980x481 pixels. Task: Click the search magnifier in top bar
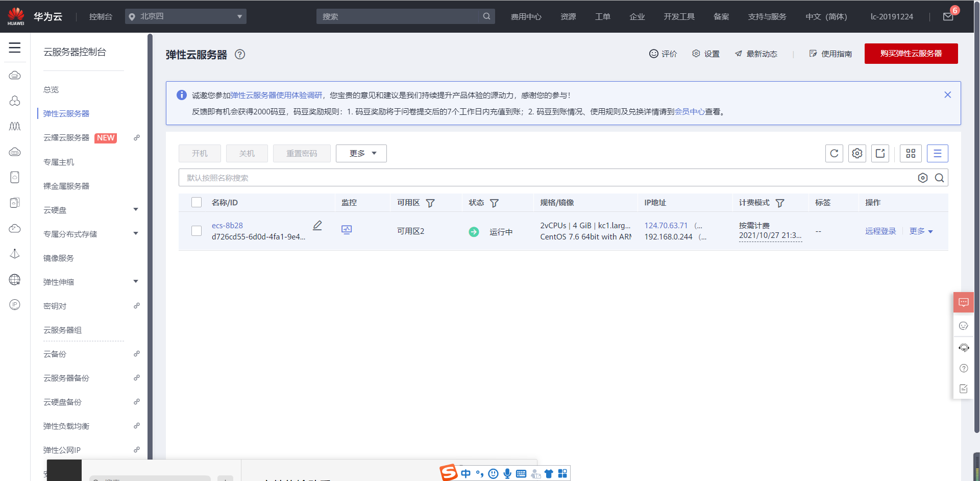tap(486, 16)
